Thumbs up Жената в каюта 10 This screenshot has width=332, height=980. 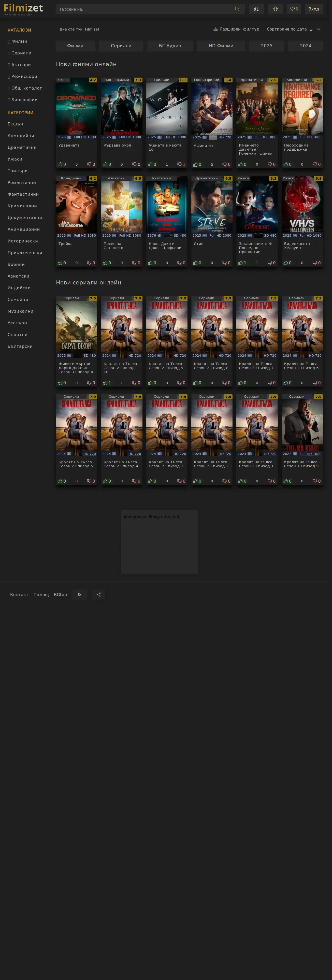coord(152,164)
